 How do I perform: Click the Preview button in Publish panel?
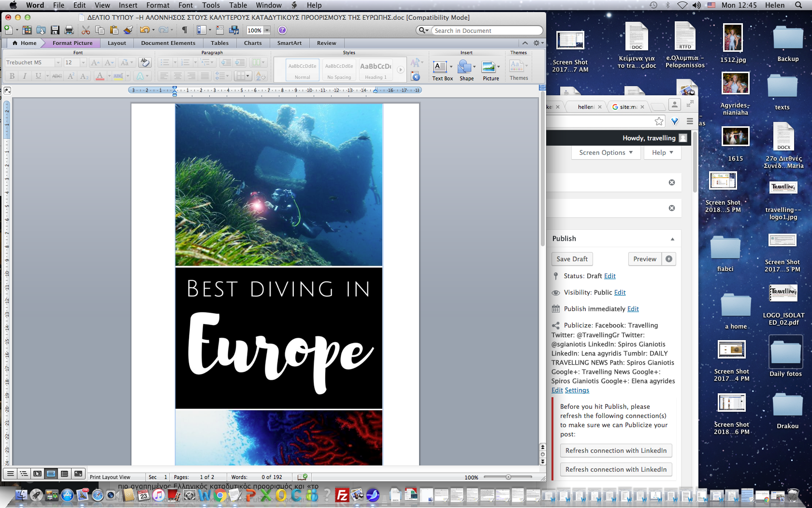[x=645, y=259]
